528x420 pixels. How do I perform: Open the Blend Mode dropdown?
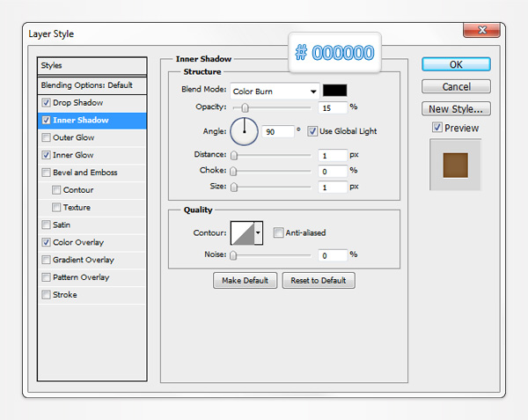275,90
